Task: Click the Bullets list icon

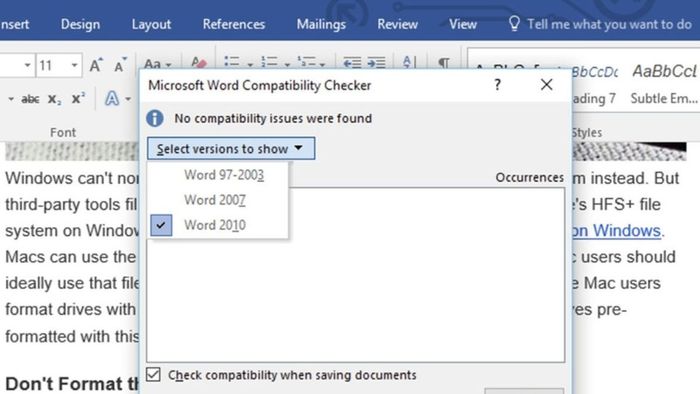Action: pos(232,62)
